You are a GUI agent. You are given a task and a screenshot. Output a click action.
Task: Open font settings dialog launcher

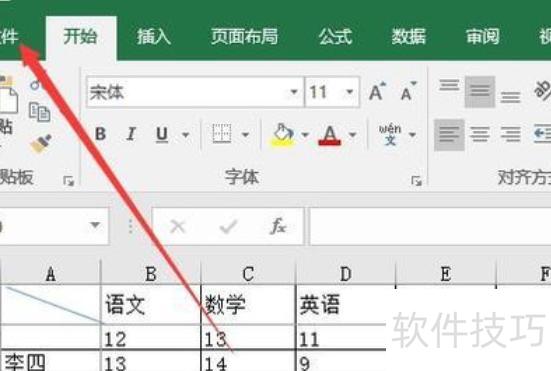(x=416, y=181)
